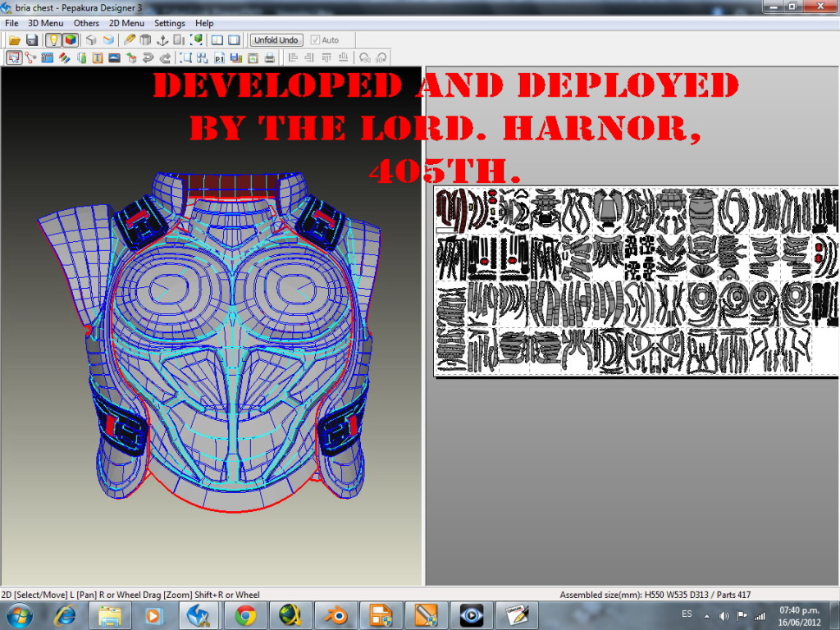Open a file with the folder icon
This screenshot has width=840, height=630.
pyautogui.click(x=15, y=40)
